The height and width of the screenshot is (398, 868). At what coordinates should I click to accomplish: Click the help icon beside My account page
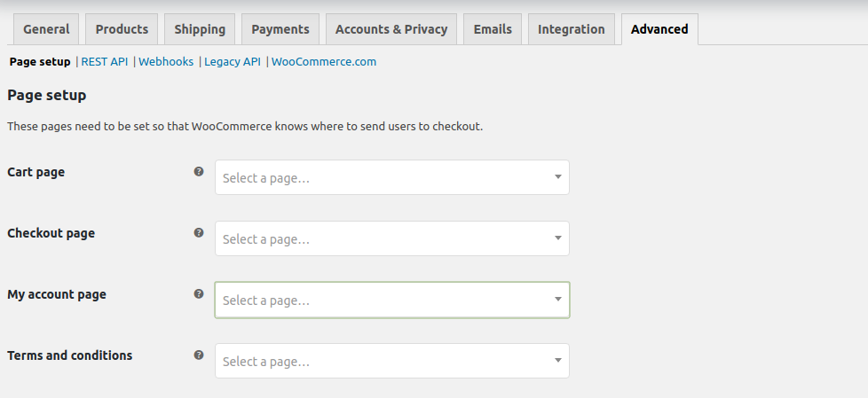click(x=199, y=293)
